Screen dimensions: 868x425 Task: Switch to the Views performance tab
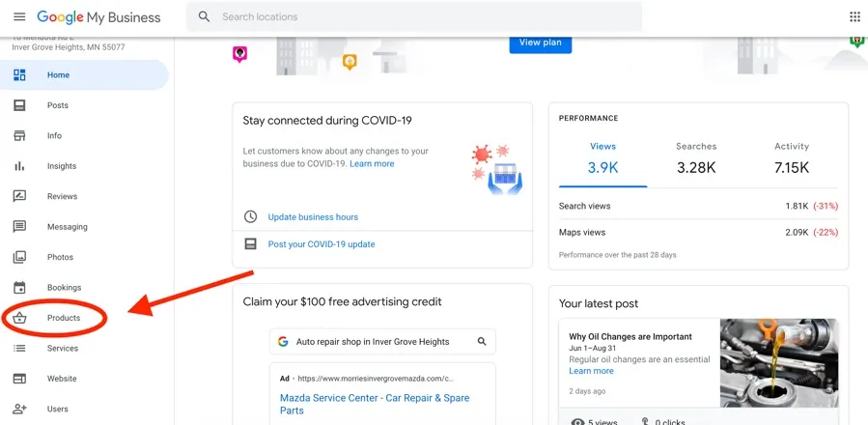(602, 159)
